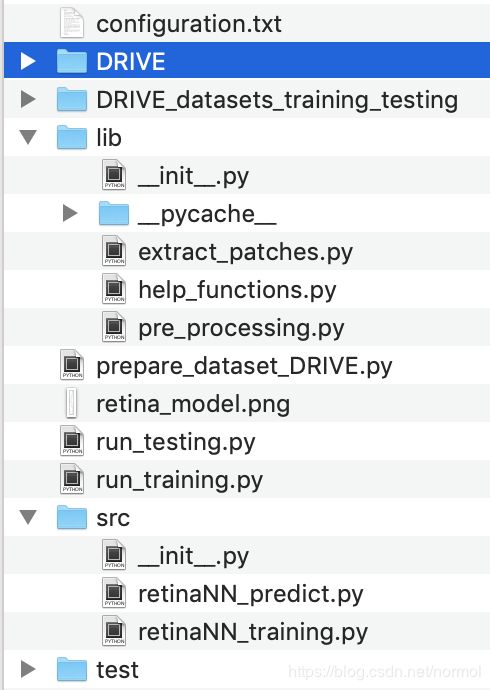Expand the __pycache__ folder triangle

pos(70,213)
